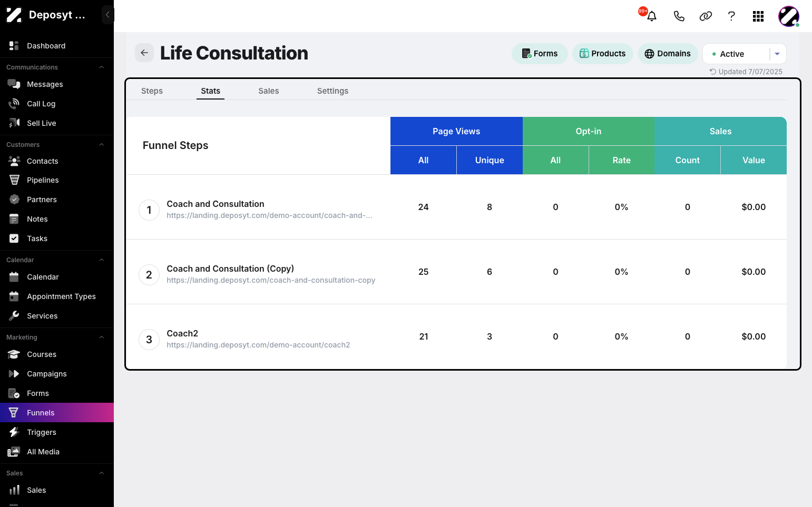Open the link shortcut icon
Viewport: 812px width, 507px height.
click(x=706, y=16)
